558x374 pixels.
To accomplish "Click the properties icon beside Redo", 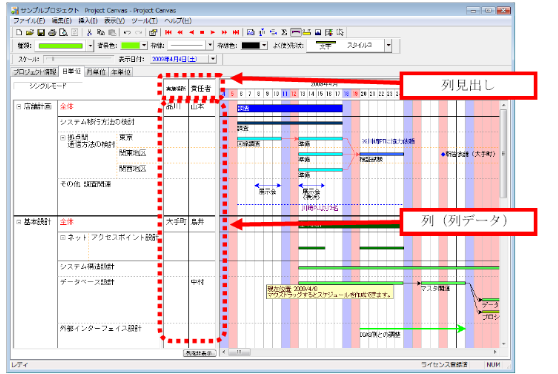I will pyautogui.click(x=153, y=32).
